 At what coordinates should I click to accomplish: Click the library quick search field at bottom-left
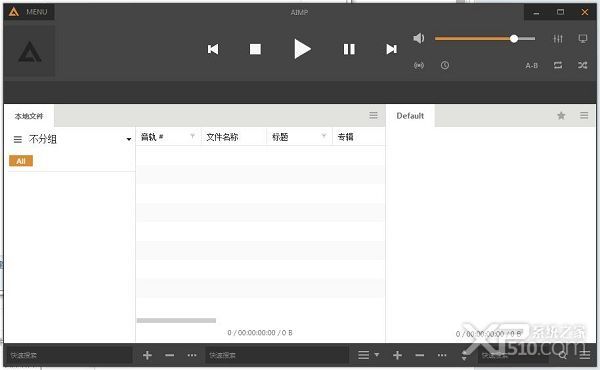(69, 355)
